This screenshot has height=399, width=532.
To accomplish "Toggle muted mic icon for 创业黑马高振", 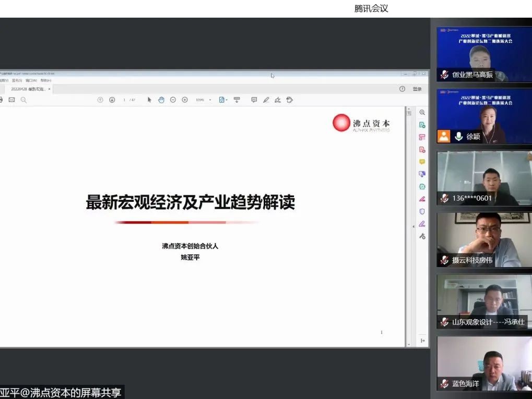I will (x=444, y=75).
